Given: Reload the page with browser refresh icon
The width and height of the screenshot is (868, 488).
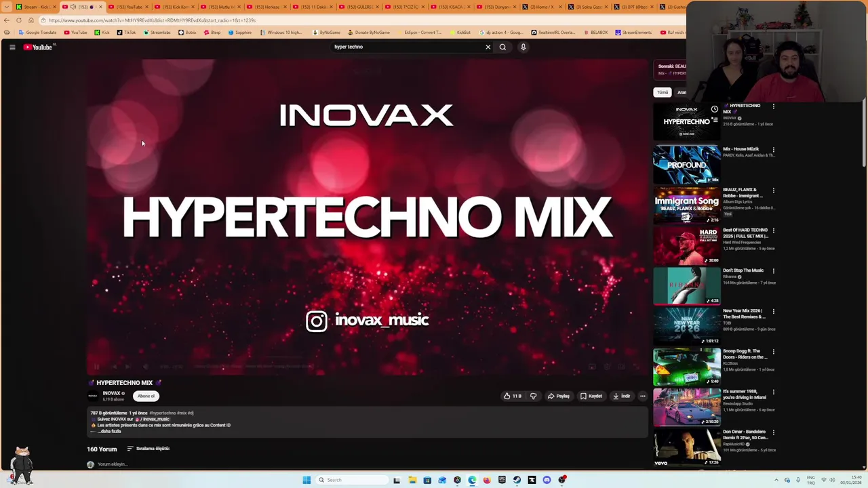Looking at the screenshot, I should point(18,20).
